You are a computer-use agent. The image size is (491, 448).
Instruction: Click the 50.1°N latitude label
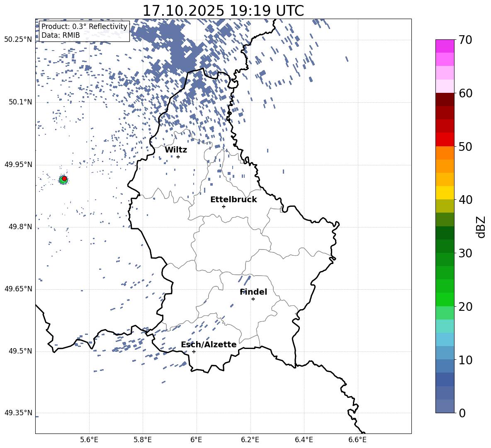point(20,102)
